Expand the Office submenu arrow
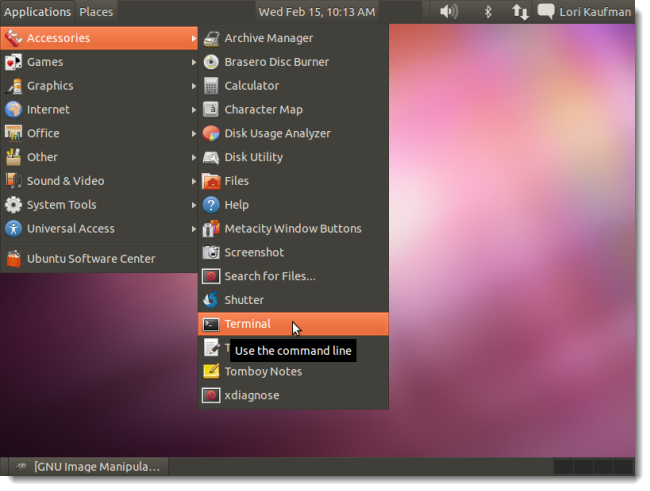This screenshot has width=650, height=491. click(194, 134)
